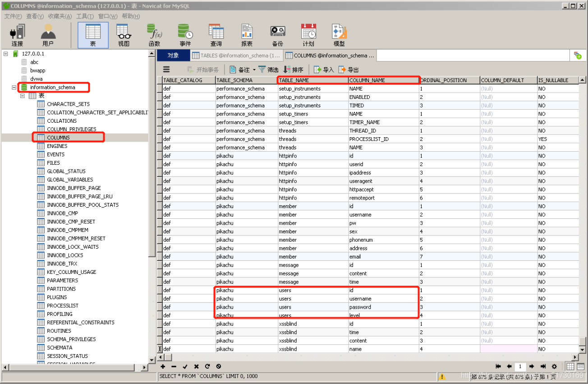Viewport: 588px width, 384px height.
Task: Select the dvwa database in sidebar
Action: [x=36, y=79]
